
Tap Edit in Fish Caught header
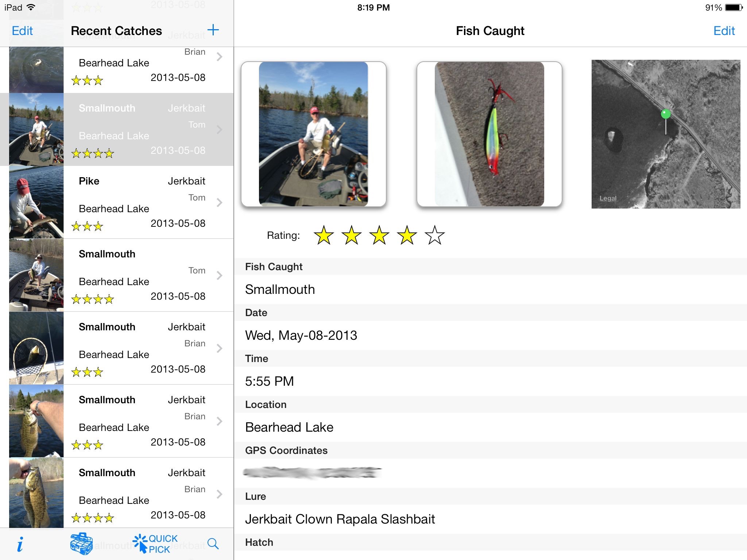pyautogui.click(x=724, y=31)
